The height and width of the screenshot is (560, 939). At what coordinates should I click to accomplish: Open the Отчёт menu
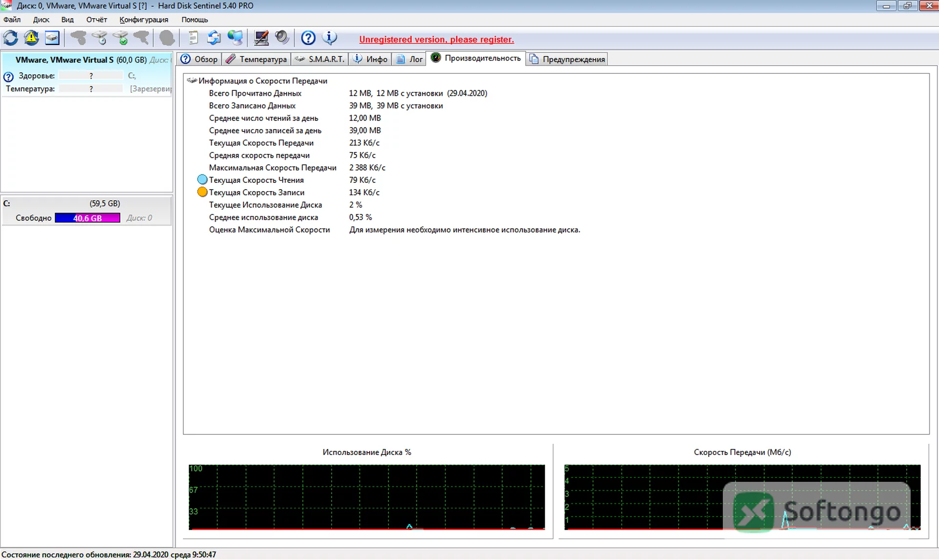[x=96, y=20]
